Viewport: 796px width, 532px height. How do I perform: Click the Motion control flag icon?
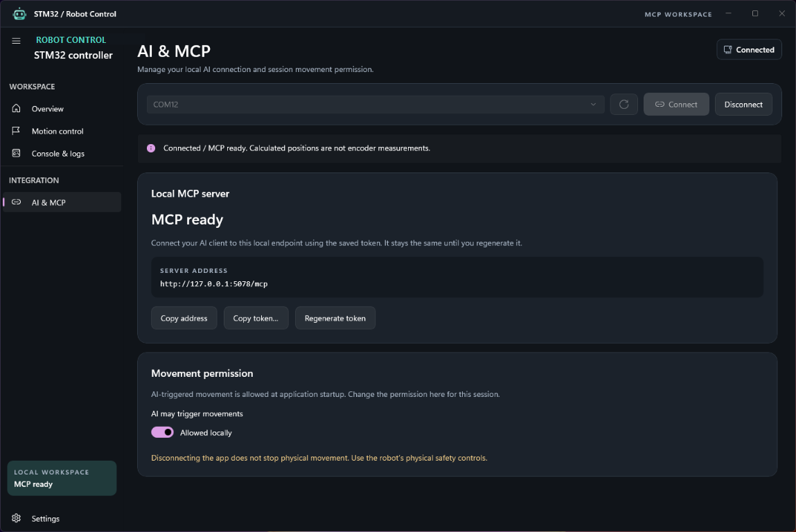point(16,130)
